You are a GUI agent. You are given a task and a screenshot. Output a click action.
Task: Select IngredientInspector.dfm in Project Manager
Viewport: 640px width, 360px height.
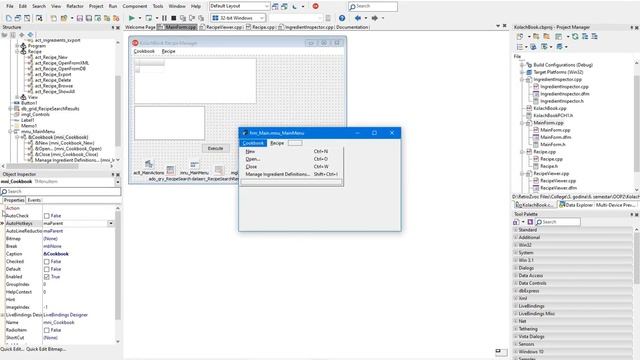(564, 93)
